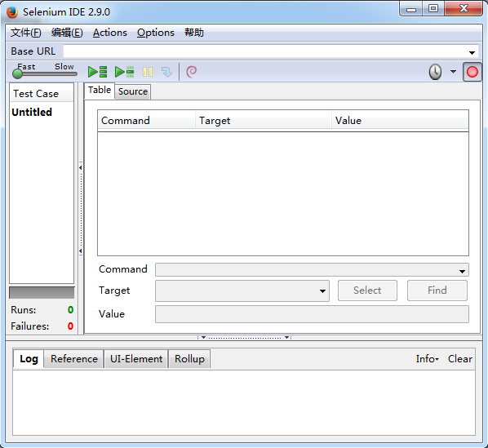Image resolution: width=488 pixels, height=448 pixels.
Task: Select the Untitled test case
Action: [x=32, y=112]
